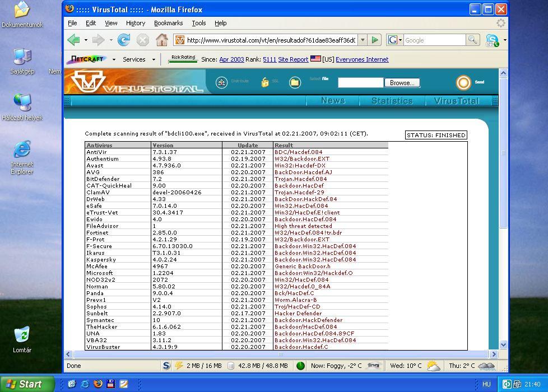Click Wednesday's partly cloudy weather icon

pos(434,366)
